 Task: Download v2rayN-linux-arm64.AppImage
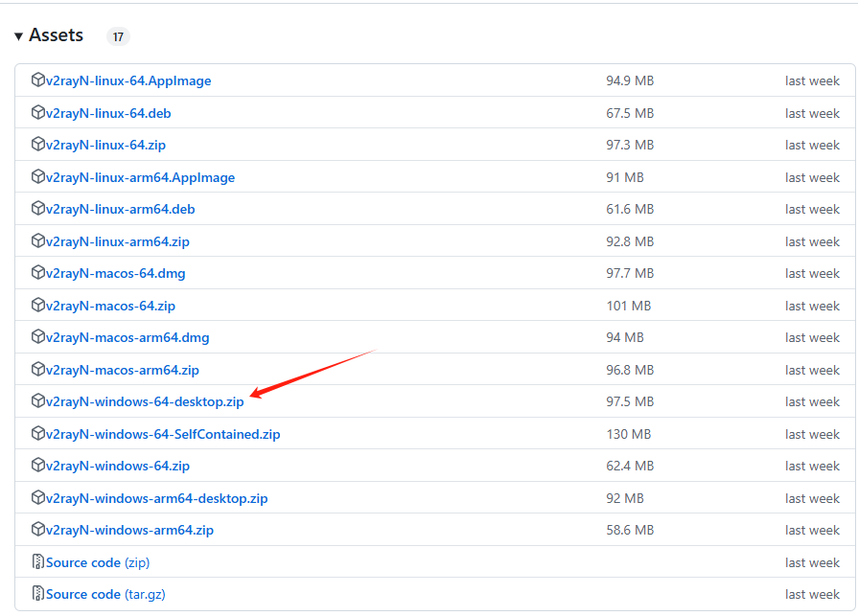point(141,177)
